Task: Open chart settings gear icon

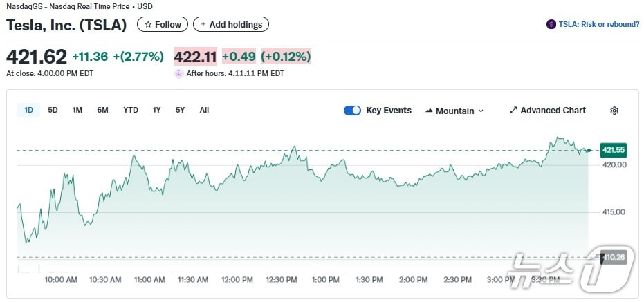Action: (x=614, y=111)
